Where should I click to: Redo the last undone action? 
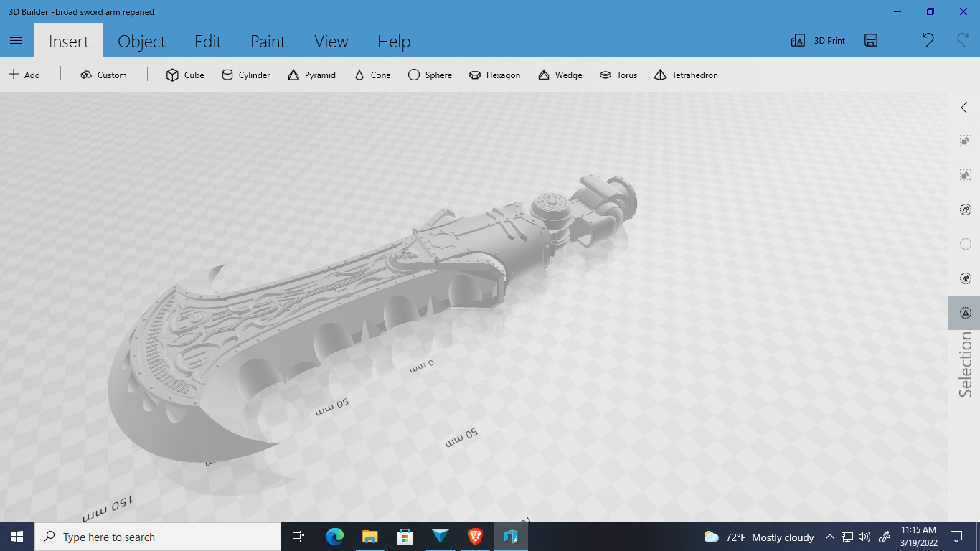click(962, 40)
